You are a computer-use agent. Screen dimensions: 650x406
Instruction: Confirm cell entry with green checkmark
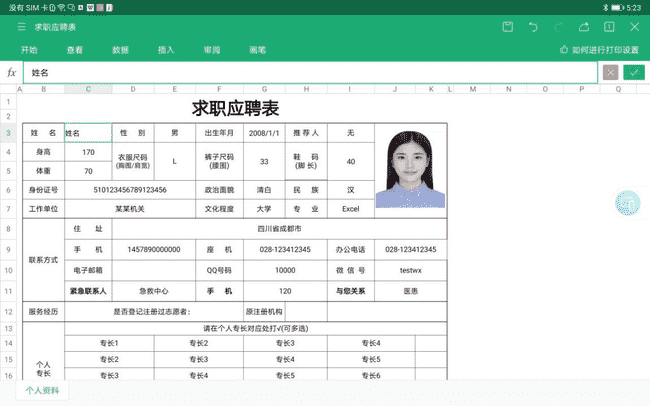pos(633,73)
